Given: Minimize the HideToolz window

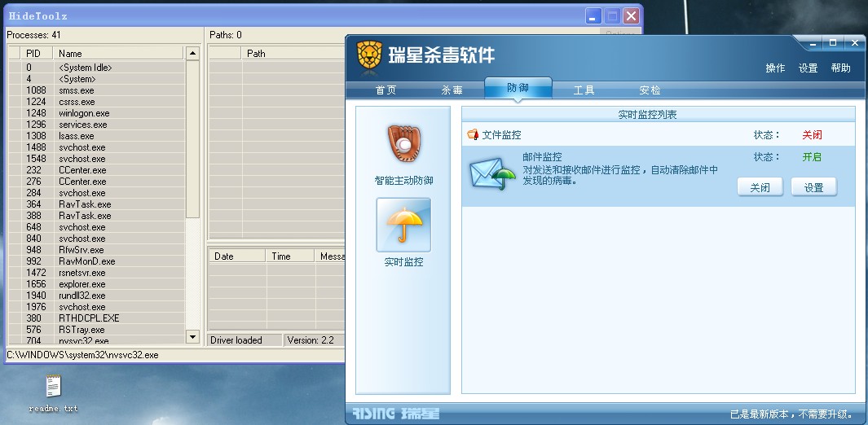Looking at the screenshot, I should click(x=593, y=16).
